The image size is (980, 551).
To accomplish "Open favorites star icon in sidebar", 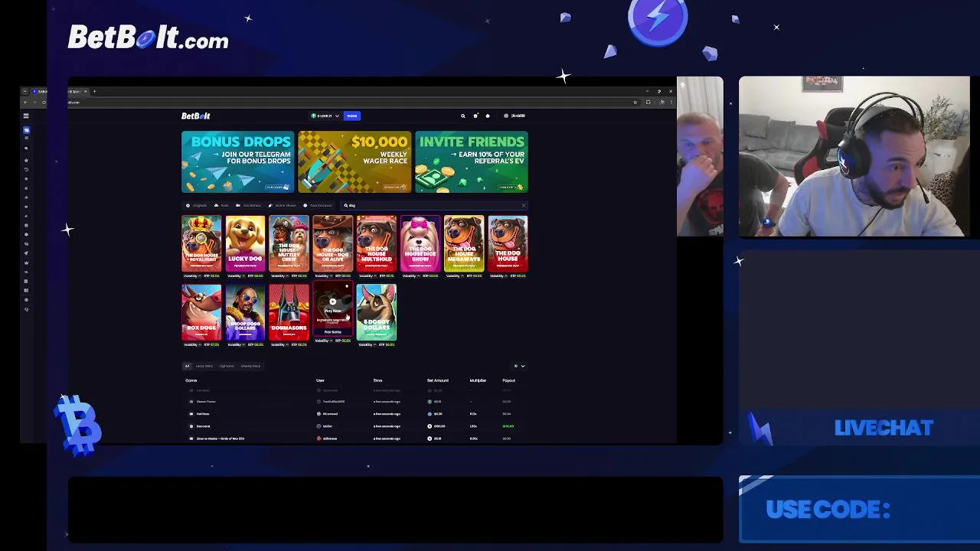I will point(26,160).
